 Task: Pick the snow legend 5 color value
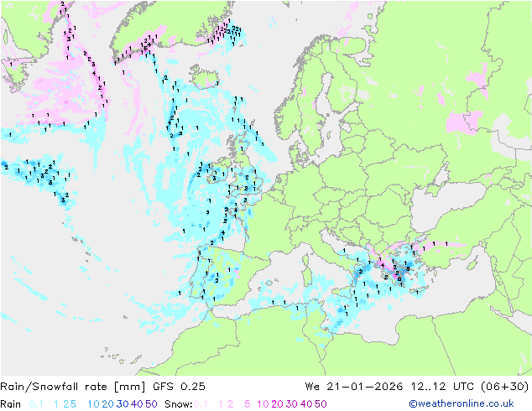coord(248,404)
